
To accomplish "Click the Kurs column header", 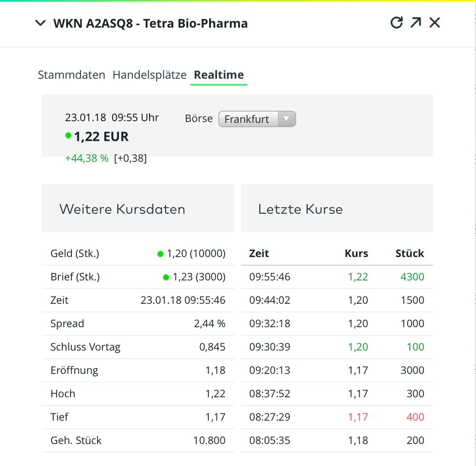I will click(x=356, y=253).
